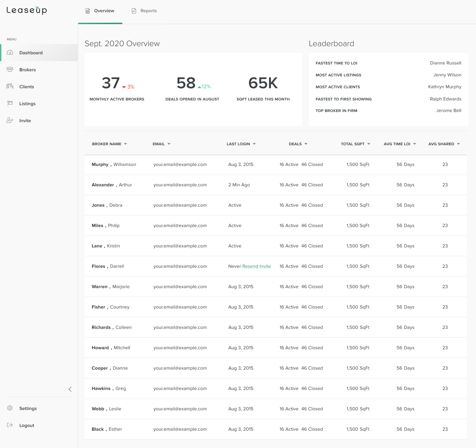The image size is (476, 448).
Task: Click the 37 monthly active brokers stat
Action: pyautogui.click(x=111, y=83)
